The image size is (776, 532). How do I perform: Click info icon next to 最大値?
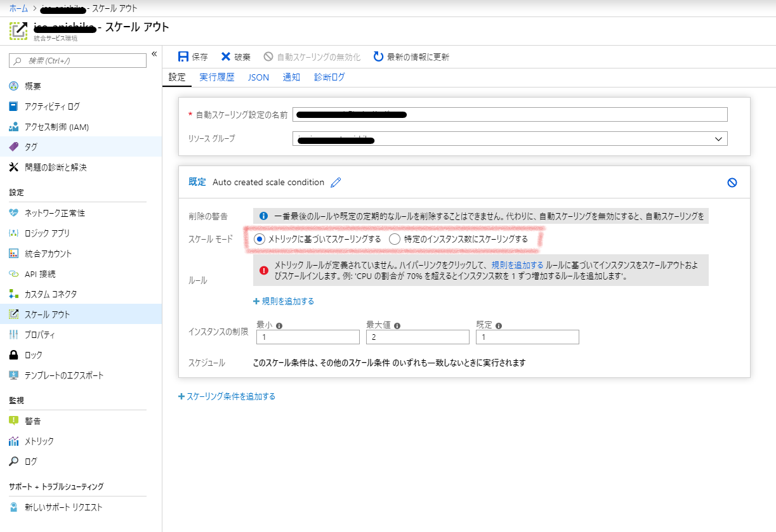coord(397,326)
